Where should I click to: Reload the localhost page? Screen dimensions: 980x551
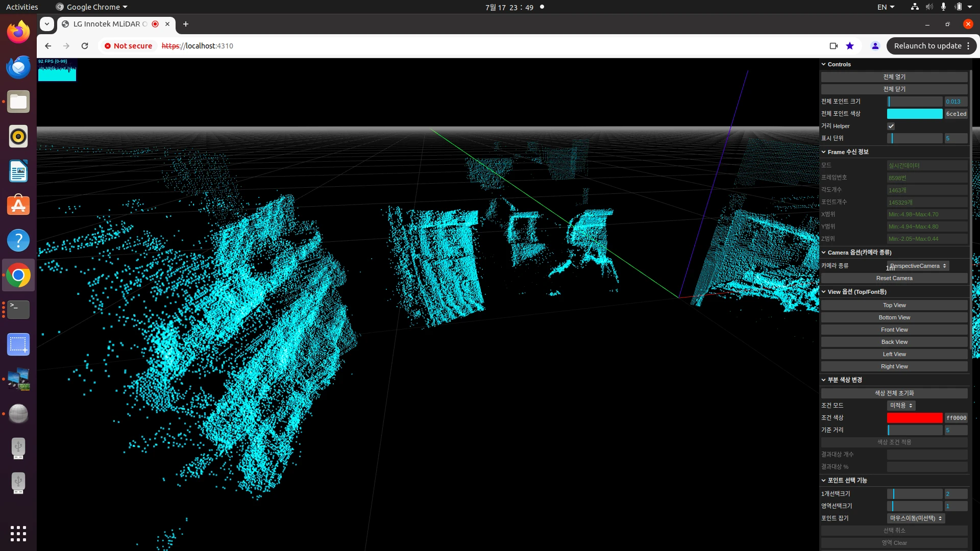(85, 46)
